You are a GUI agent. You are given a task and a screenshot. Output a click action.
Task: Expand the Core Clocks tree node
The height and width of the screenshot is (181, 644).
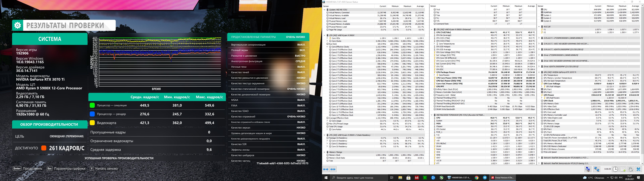coord(327,41)
